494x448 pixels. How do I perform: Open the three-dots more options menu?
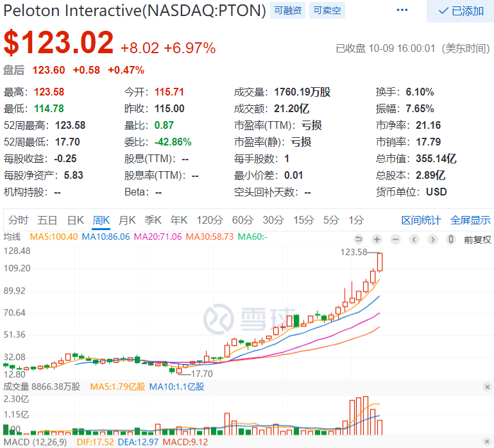coord(402,10)
